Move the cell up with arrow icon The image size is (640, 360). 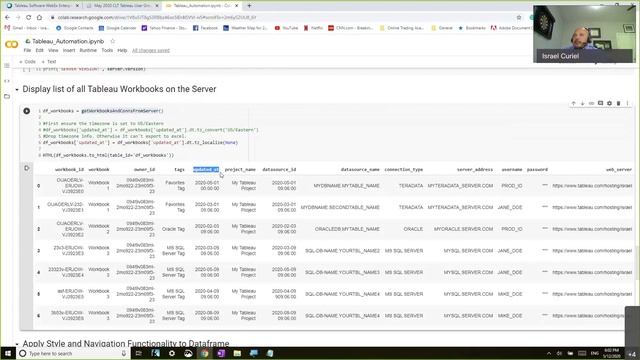coord(573,103)
